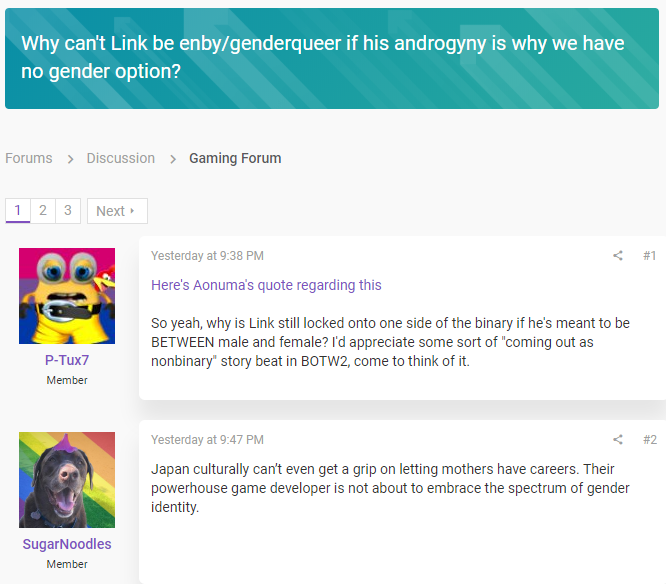Screen dimensions: 666x584
Task: Jump to page 2 of thread
Action: (x=43, y=211)
